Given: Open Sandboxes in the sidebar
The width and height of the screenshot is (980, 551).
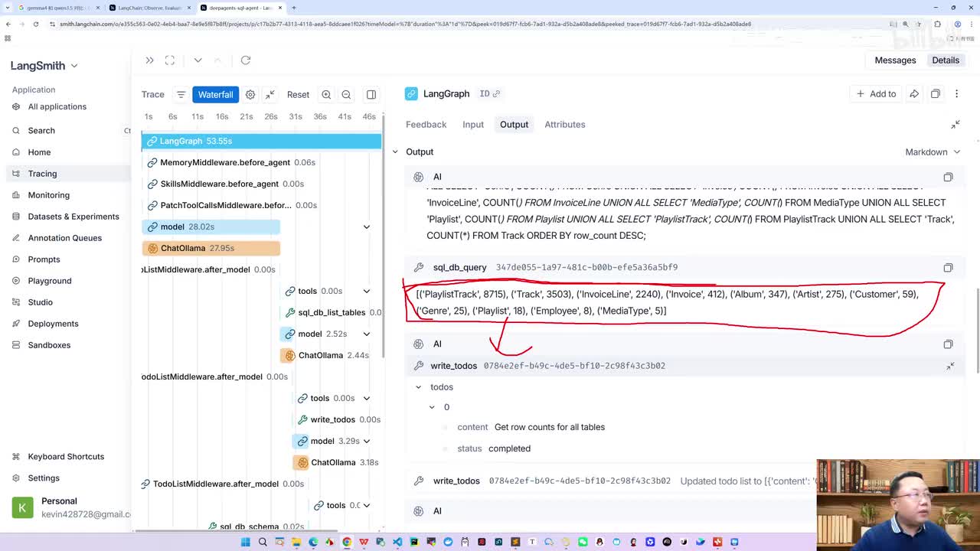Looking at the screenshot, I should [x=49, y=345].
